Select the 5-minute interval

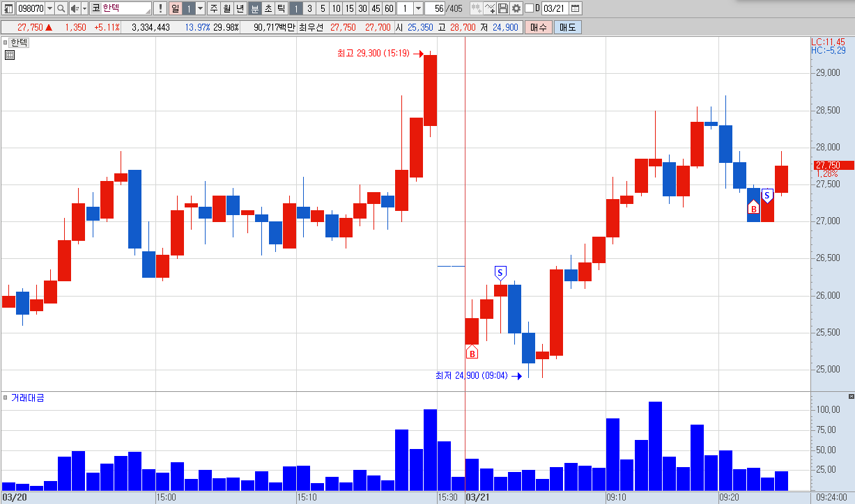pos(323,8)
